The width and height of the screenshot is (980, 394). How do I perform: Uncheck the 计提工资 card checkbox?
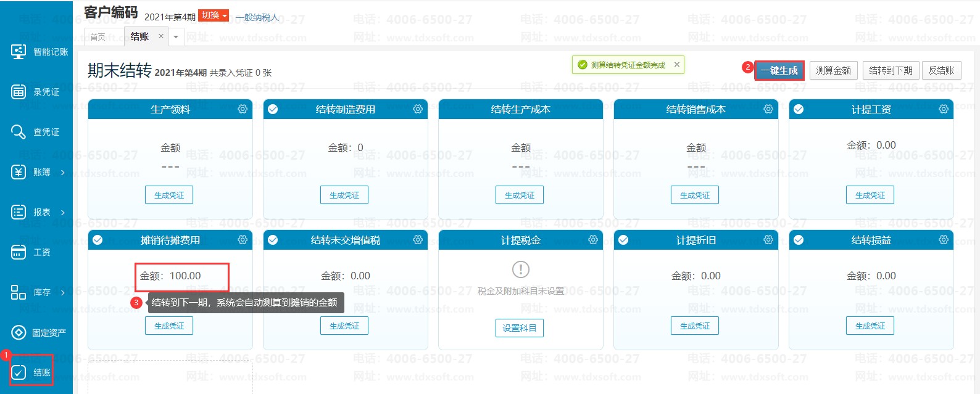799,109
